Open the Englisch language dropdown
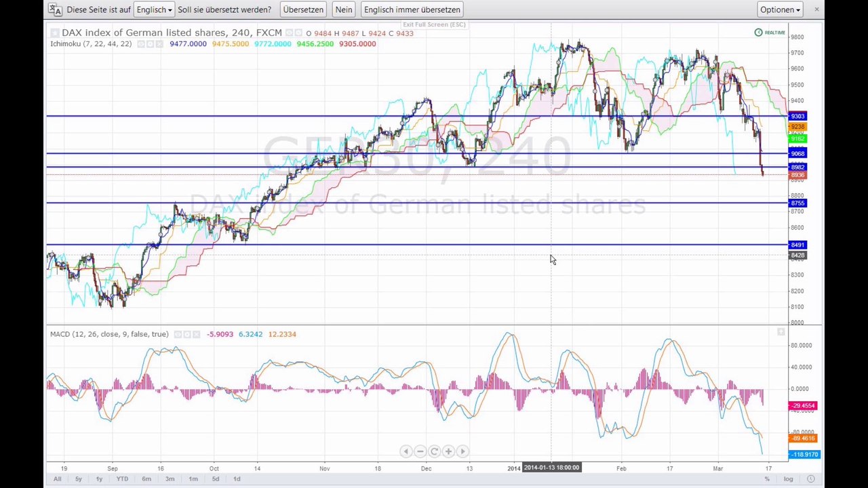The height and width of the screenshot is (488, 868). (154, 9)
